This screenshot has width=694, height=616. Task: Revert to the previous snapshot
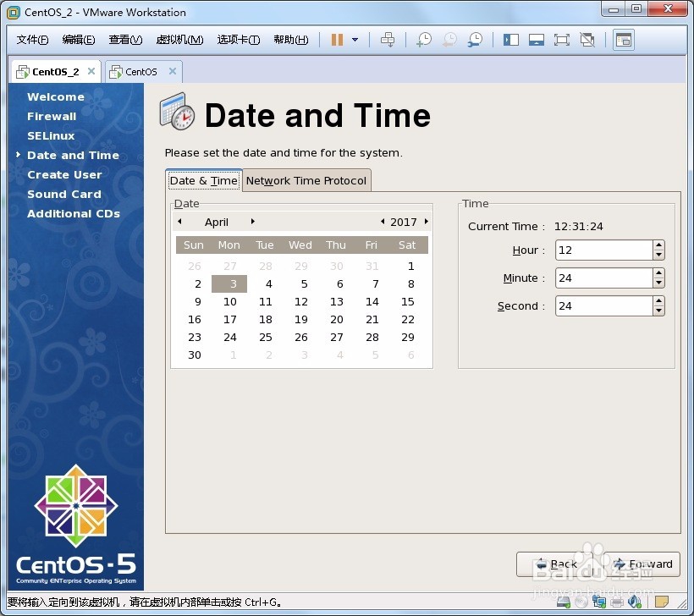pos(449,40)
